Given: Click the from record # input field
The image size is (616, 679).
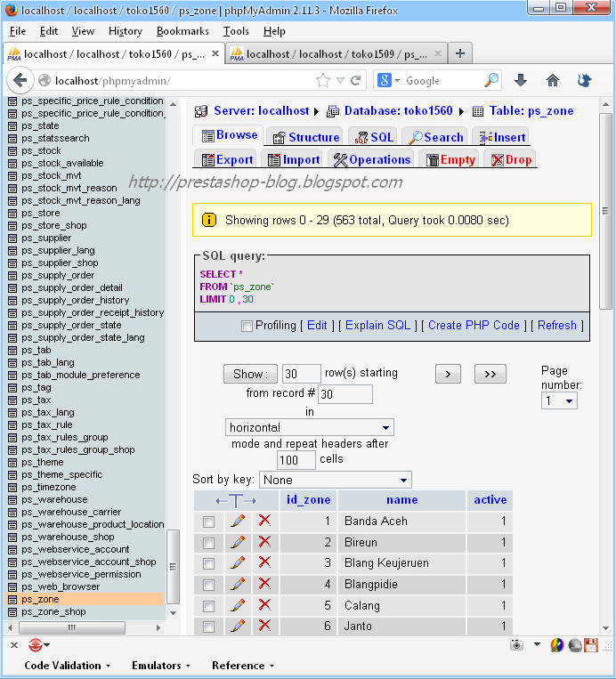Looking at the screenshot, I should pos(344,394).
